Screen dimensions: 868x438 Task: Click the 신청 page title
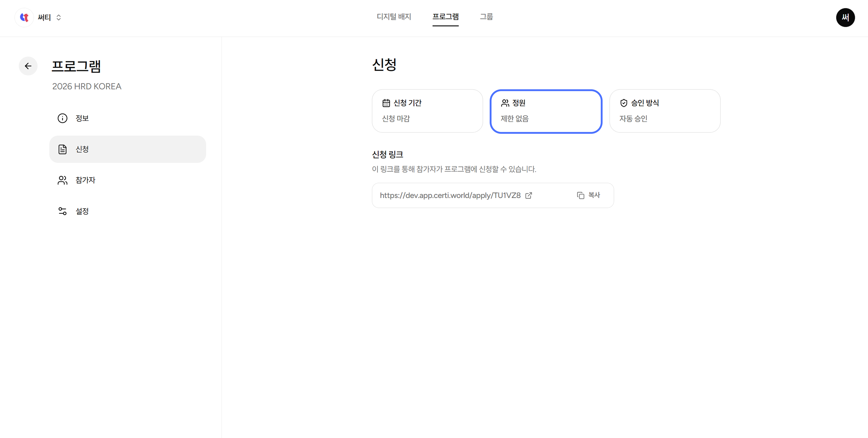384,64
